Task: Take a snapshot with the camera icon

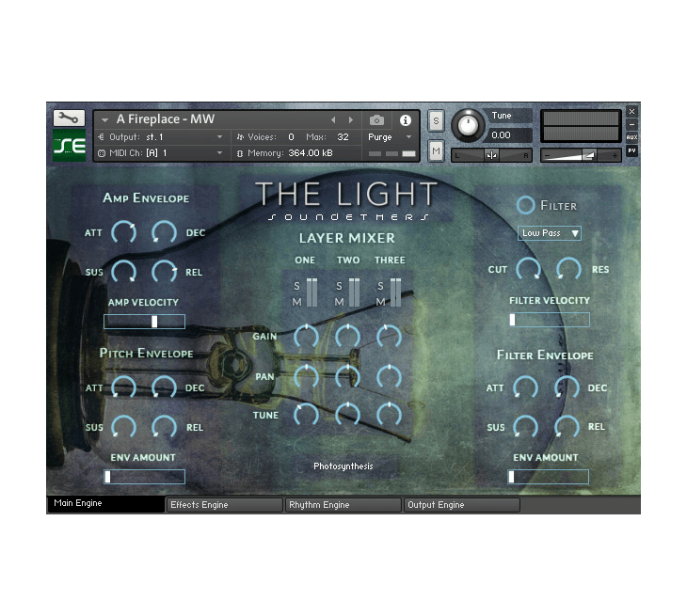Action: click(376, 120)
